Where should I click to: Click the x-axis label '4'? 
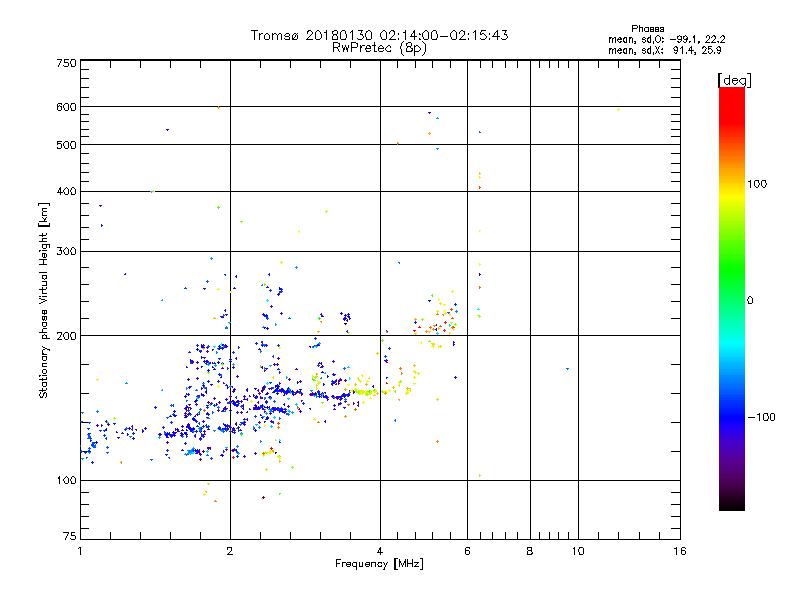[x=380, y=551]
